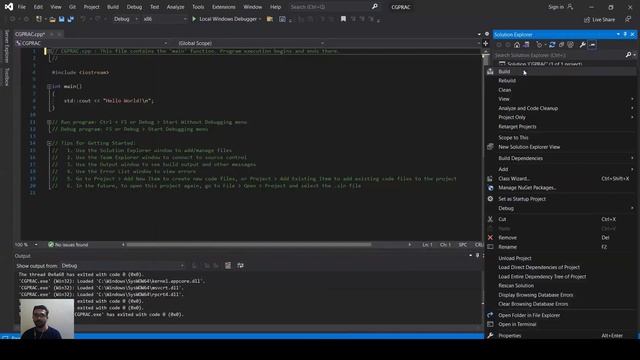Select Remove in the context menu
640x360 pixels.
coord(560,238)
